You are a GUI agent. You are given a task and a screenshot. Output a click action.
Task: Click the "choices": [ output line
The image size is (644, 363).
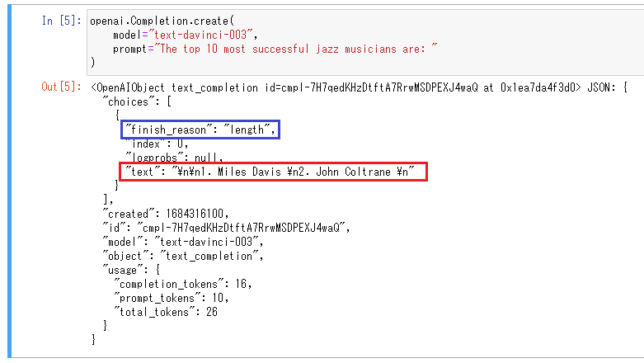pyautogui.click(x=137, y=101)
